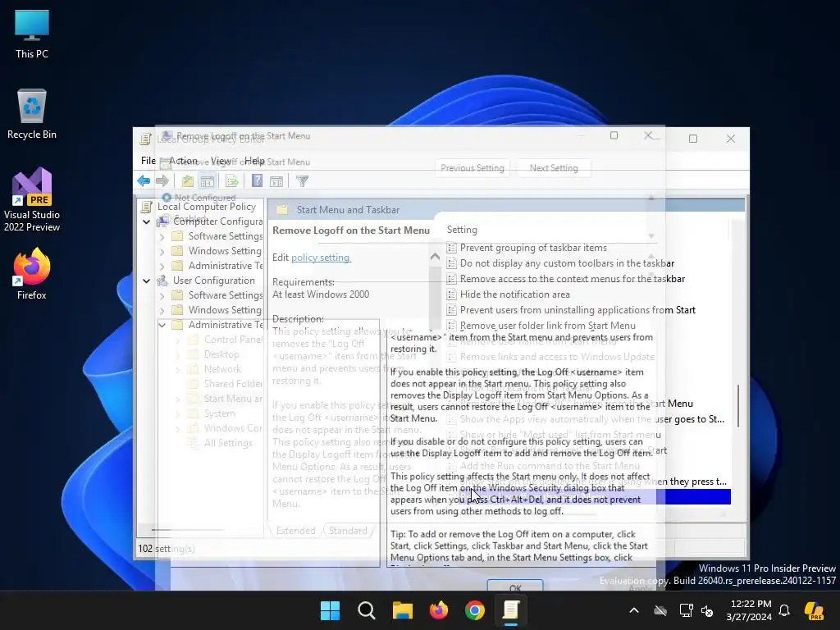The height and width of the screenshot is (630, 840).
Task: Show hidden icons chevron in system tray
Action: (x=634, y=610)
